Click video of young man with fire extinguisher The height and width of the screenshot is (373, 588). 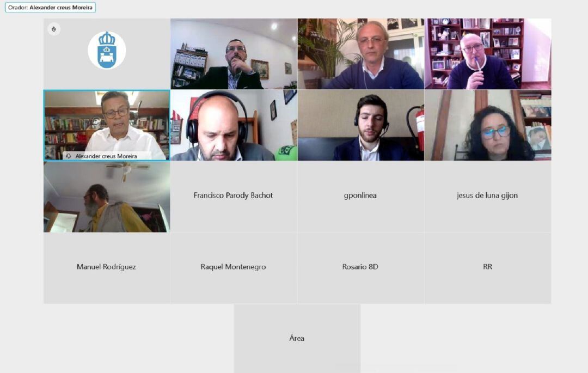click(x=361, y=125)
